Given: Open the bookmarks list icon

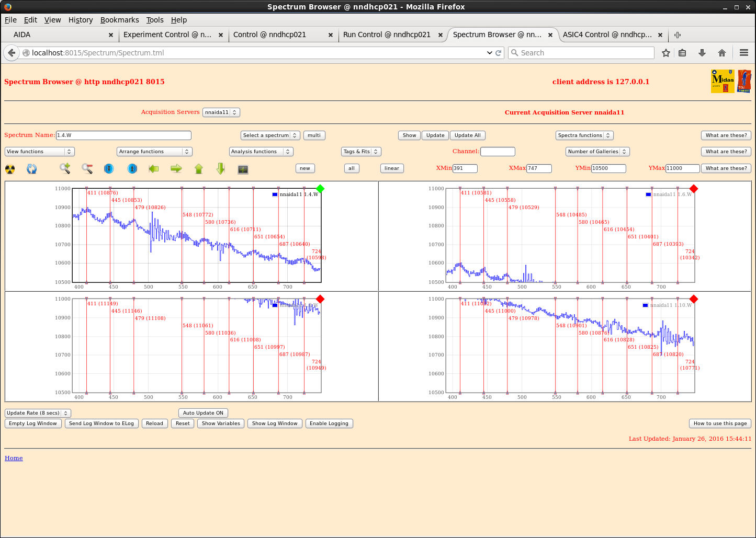Looking at the screenshot, I should 682,53.
